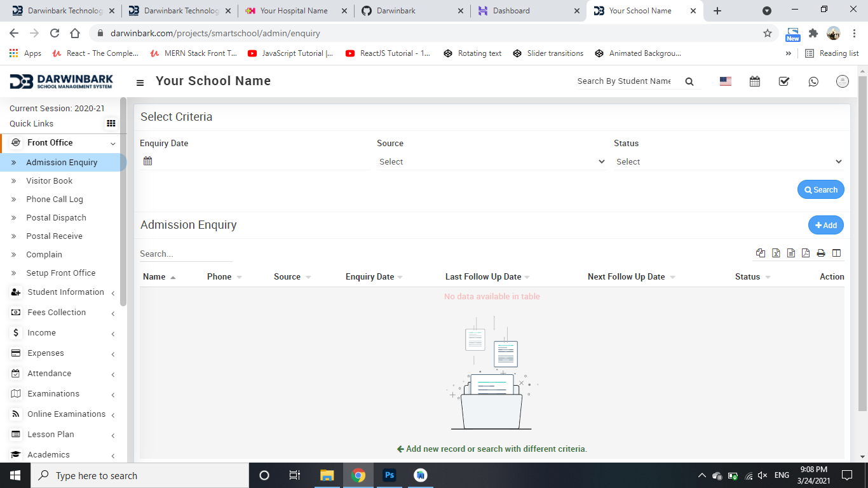Export table to Excel icon
The height and width of the screenshot is (488, 868).
coord(776,253)
